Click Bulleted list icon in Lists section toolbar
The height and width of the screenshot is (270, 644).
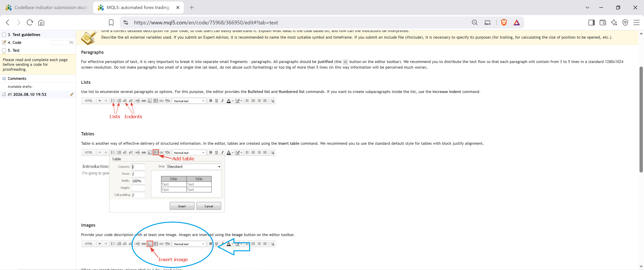[x=113, y=101]
